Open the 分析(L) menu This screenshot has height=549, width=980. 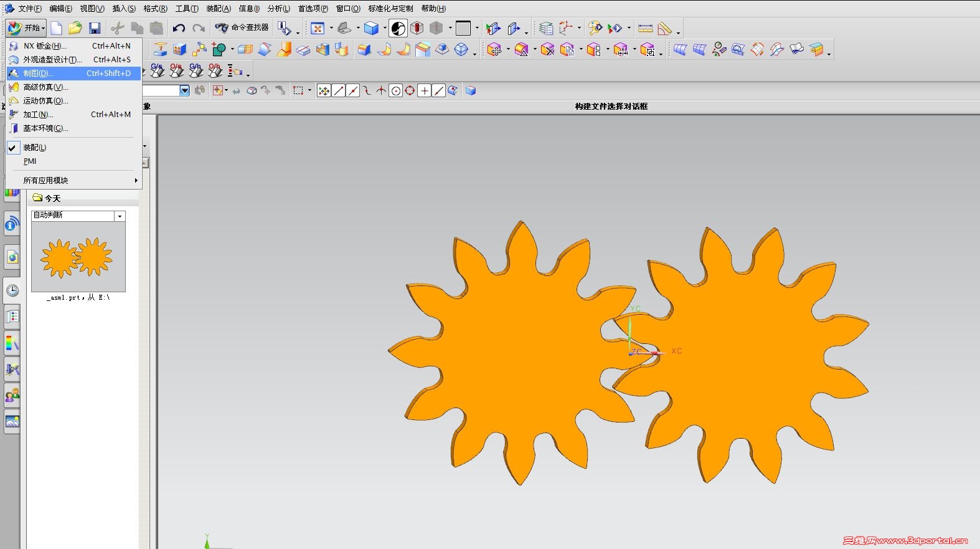[x=278, y=9]
